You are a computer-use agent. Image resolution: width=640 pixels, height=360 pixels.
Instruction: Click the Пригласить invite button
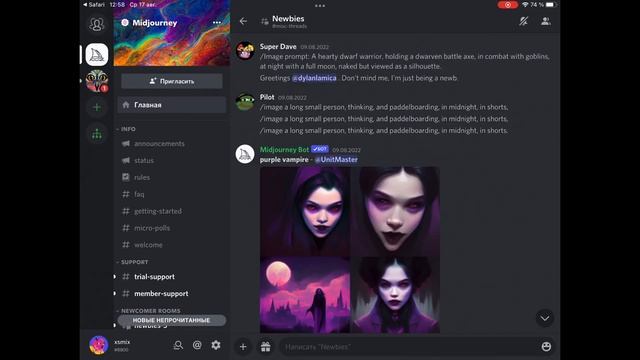pyautogui.click(x=172, y=81)
